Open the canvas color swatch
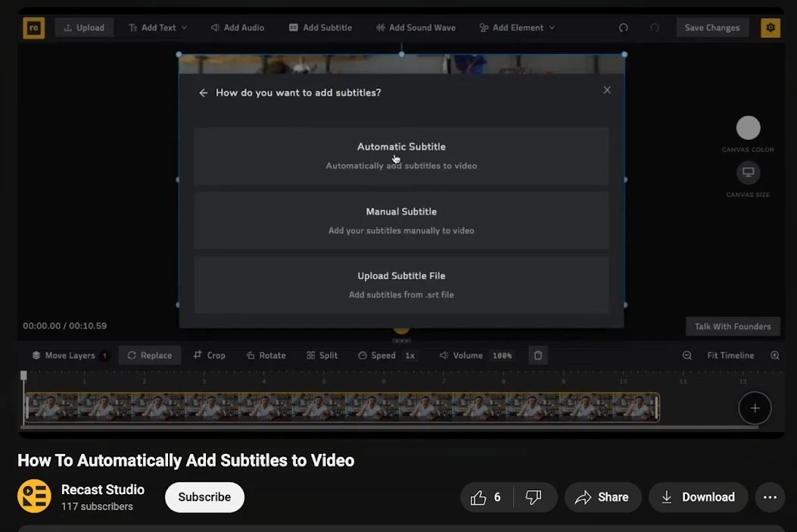Screen dimensions: 797x532 [x=748, y=128]
